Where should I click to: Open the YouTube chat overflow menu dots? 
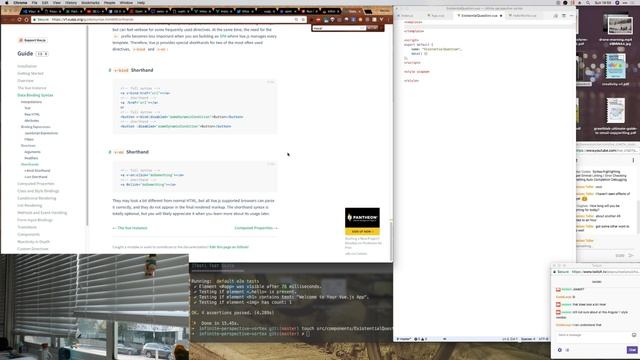click(x=633, y=160)
